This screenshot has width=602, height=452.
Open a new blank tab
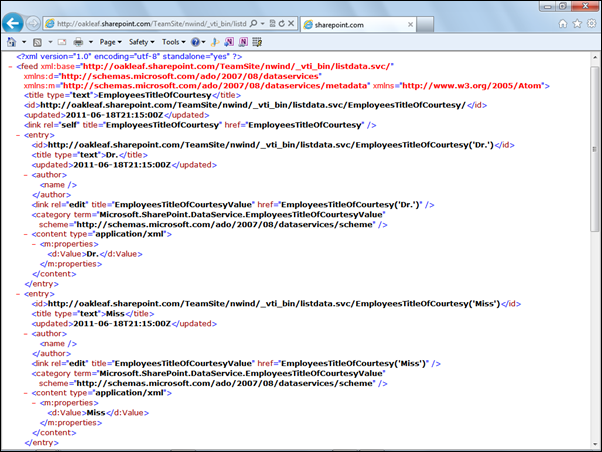pos(425,25)
